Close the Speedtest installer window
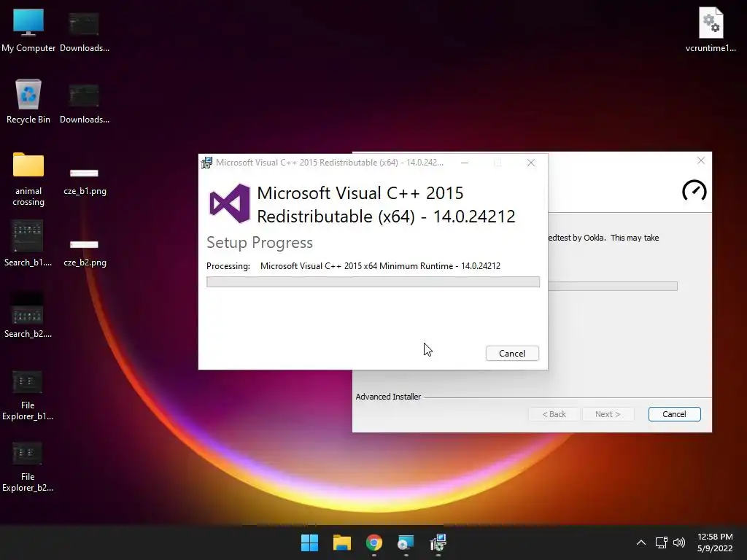Viewport: 747px width, 560px height. (701, 160)
